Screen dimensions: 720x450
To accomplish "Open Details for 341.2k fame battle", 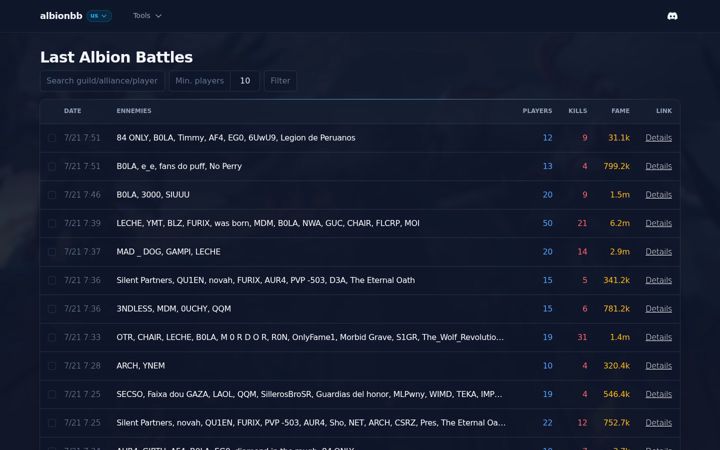I will tap(658, 280).
